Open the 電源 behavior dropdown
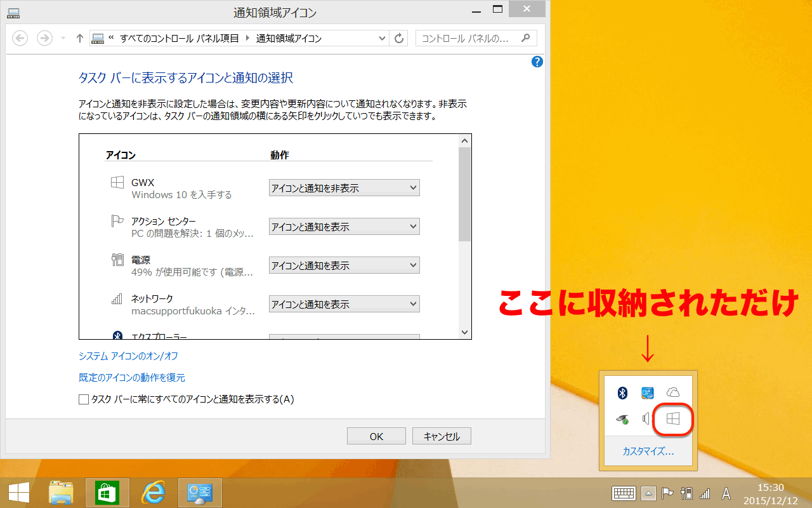 pos(344,265)
